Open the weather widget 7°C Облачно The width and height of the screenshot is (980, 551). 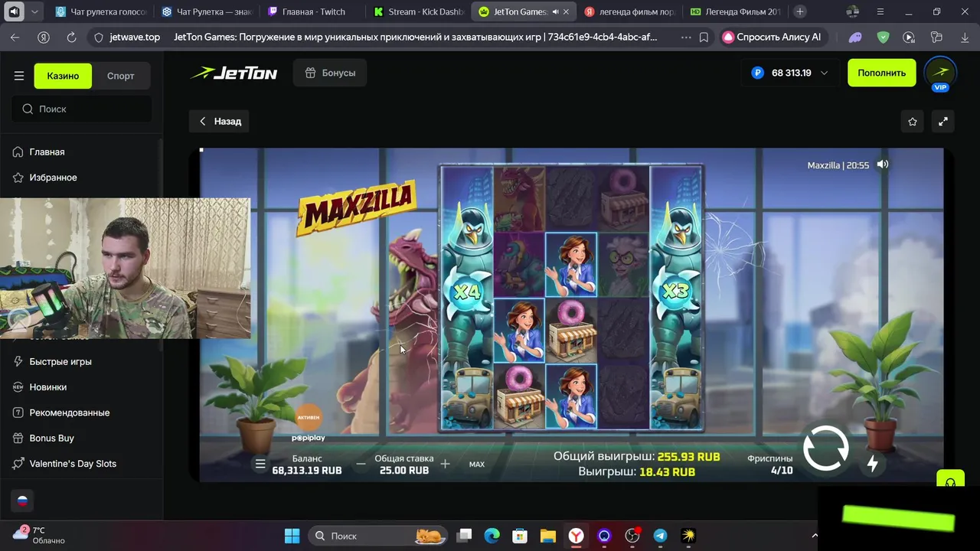40,535
